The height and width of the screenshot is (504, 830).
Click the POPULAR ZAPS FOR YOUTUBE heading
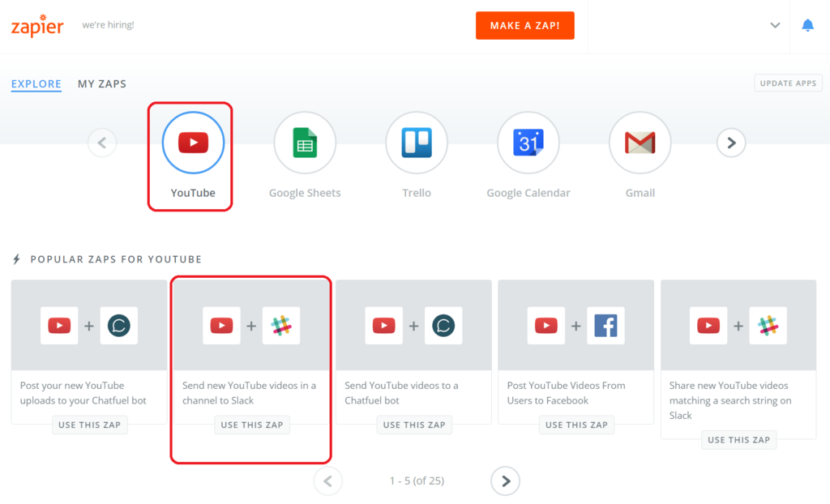tap(116, 258)
